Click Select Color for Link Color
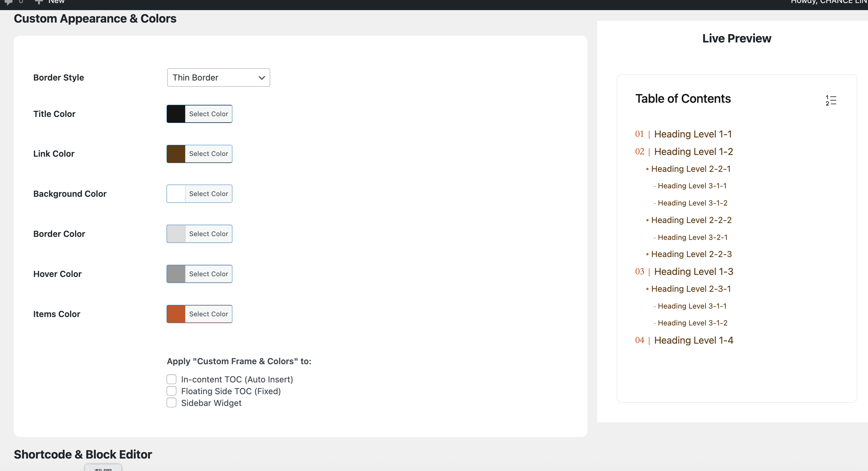This screenshot has height=471, width=868. click(208, 154)
